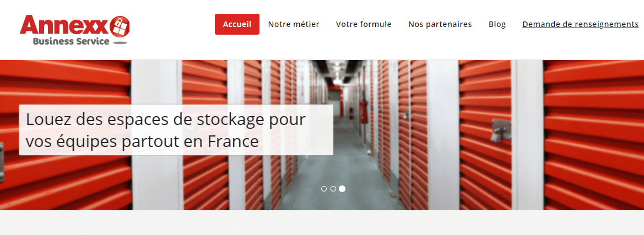Open the Notre métier menu item
This screenshot has height=235, width=644.
(x=294, y=24)
